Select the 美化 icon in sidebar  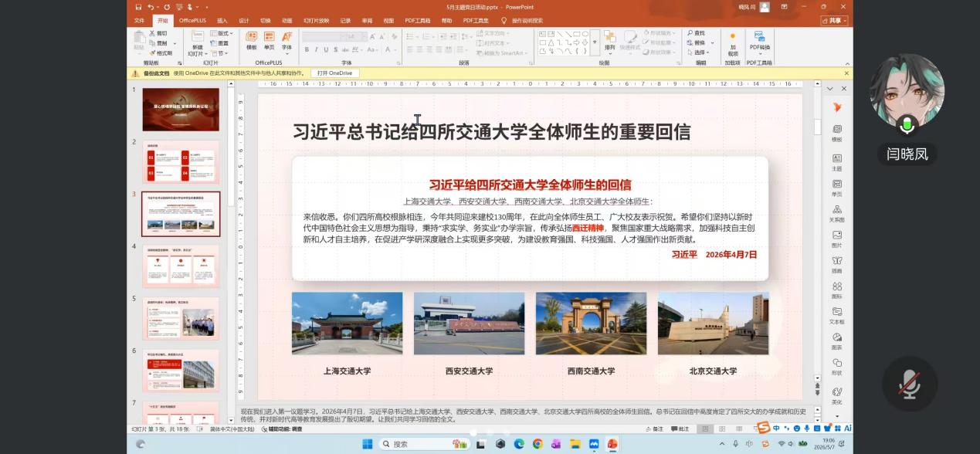tap(837, 395)
